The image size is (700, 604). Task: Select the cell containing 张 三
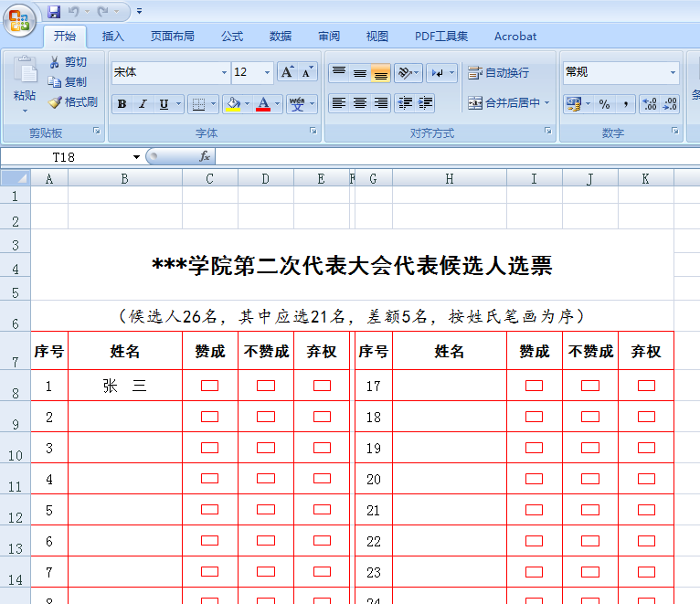[x=125, y=386]
